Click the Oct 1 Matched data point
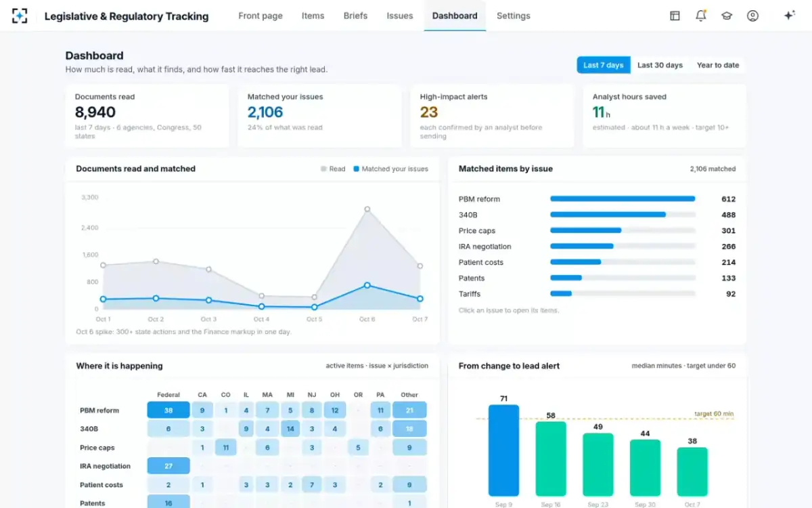This screenshot has height=508, width=812. point(103,299)
